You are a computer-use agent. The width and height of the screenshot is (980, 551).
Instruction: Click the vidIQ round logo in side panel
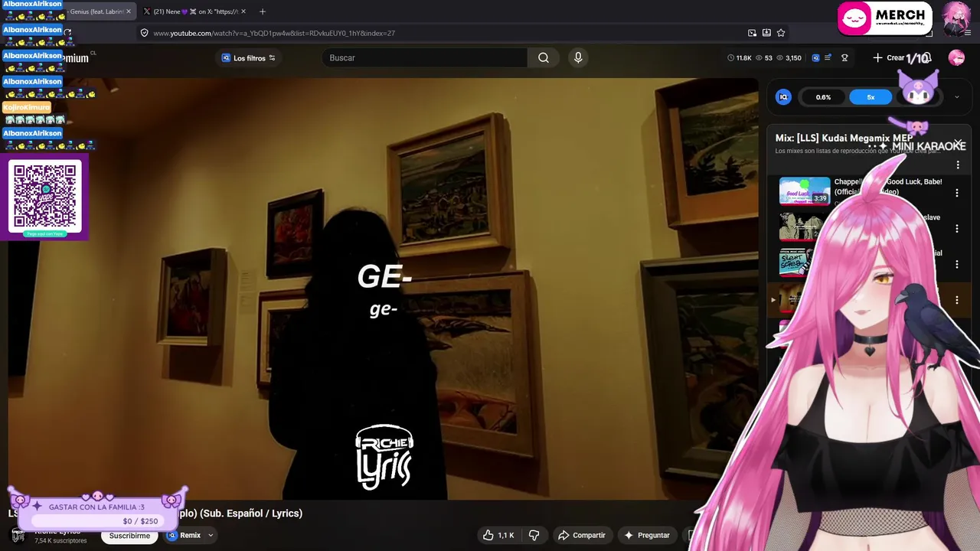pos(783,97)
